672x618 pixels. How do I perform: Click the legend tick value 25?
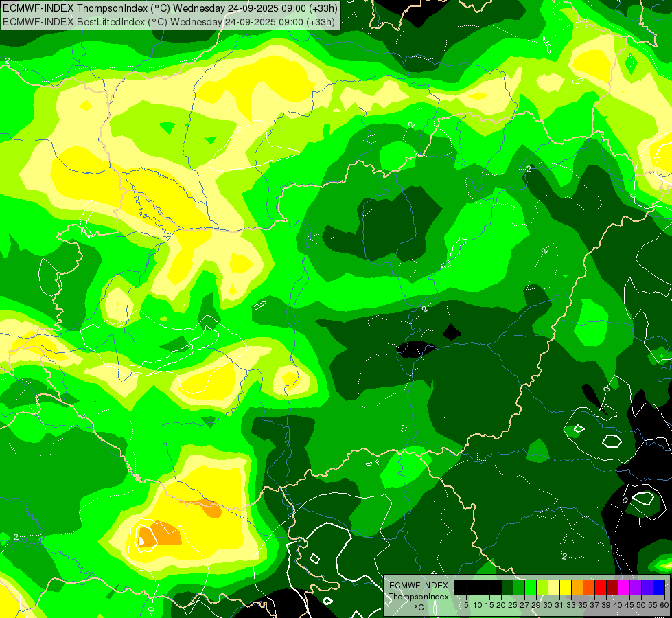click(x=513, y=605)
